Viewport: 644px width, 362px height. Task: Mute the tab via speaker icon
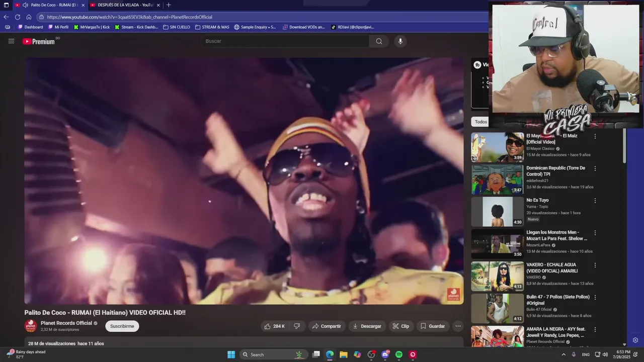pos(25,5)
